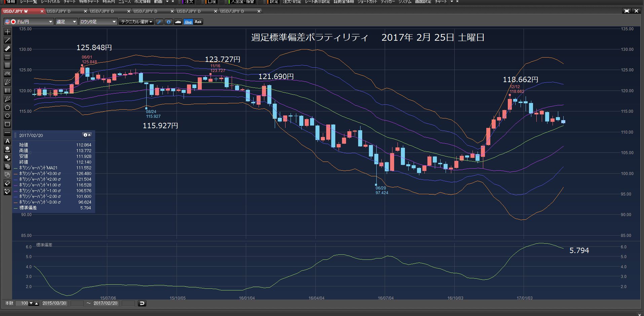
Task: Select the circle drawing tool
Action: click(x=7, y=116)
